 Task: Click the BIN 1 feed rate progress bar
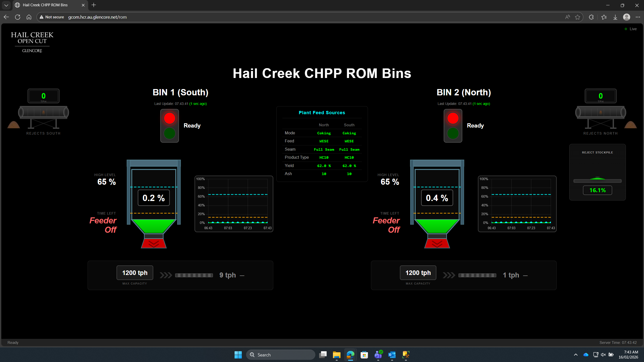pyautogui.click(x=194, y=275)
